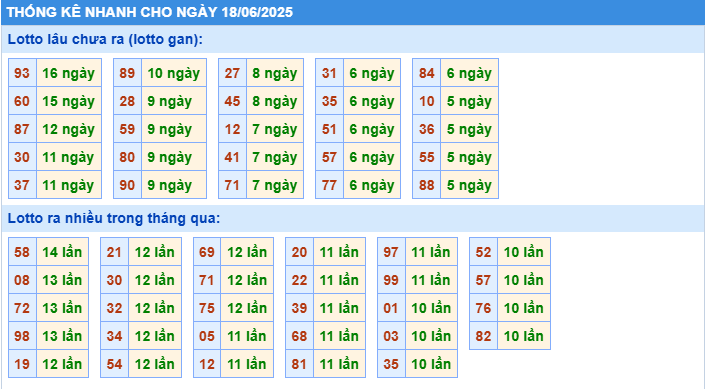Viewport: 707px width, 389px height.
Task: Pick number 98 in the frequent lotto table
Action: (22, 335)
